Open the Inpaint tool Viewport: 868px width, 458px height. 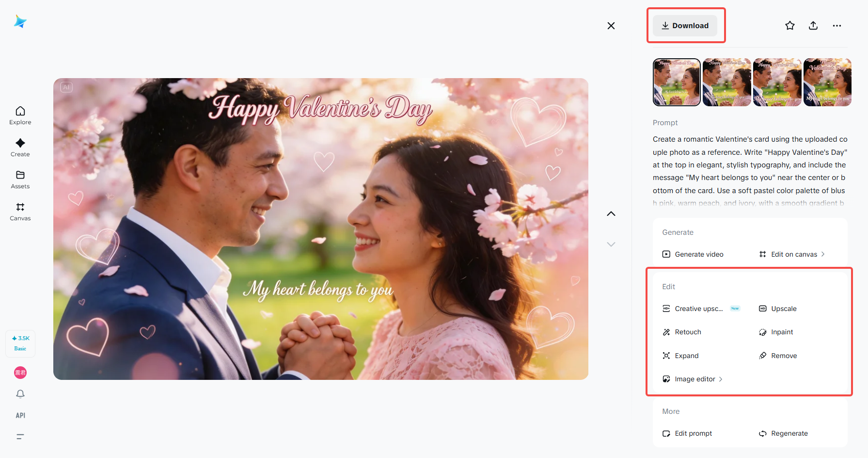point(776,332)
